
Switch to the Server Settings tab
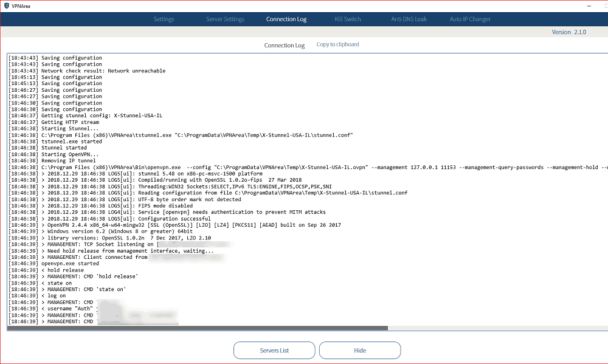coord(225,19)
